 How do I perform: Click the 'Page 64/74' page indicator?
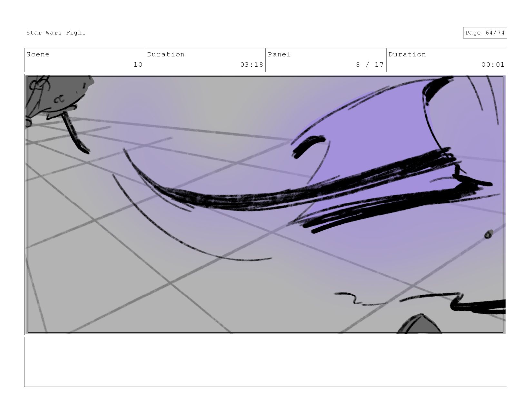pyautogui.click(x=485, y=33)
